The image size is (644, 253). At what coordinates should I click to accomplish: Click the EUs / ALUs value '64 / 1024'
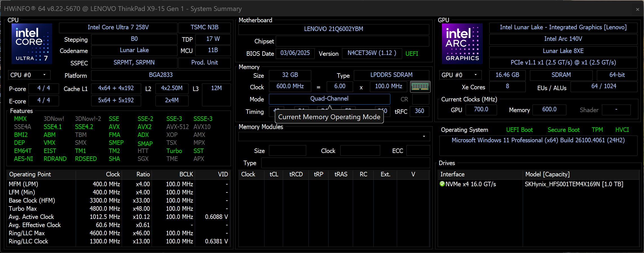(x=604, y=86)
